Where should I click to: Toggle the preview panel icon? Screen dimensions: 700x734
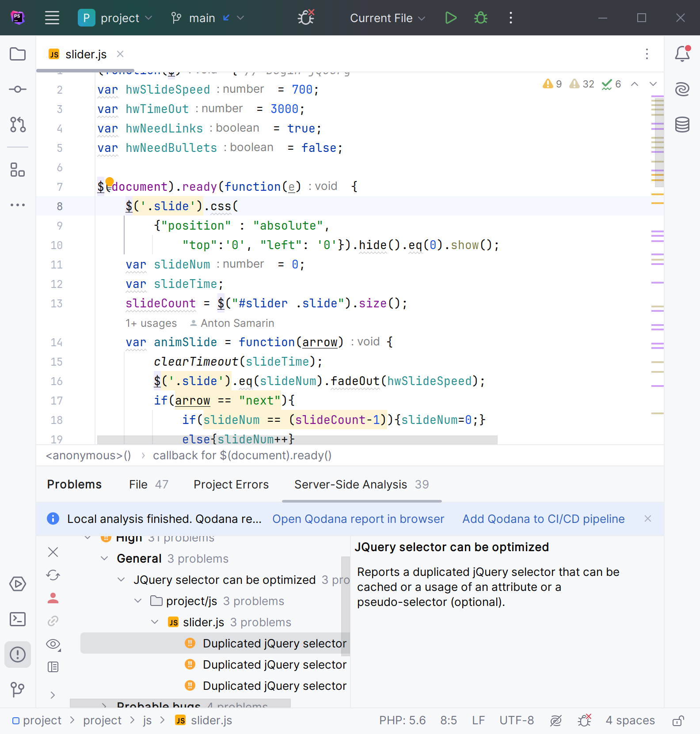pos(53,667)
